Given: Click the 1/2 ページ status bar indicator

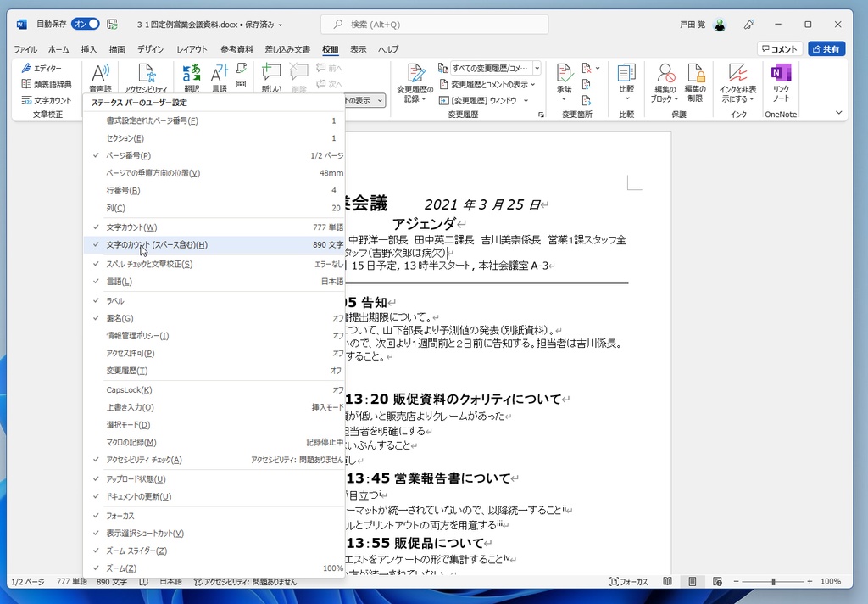Looking at the screenshot, I should 28,582.
